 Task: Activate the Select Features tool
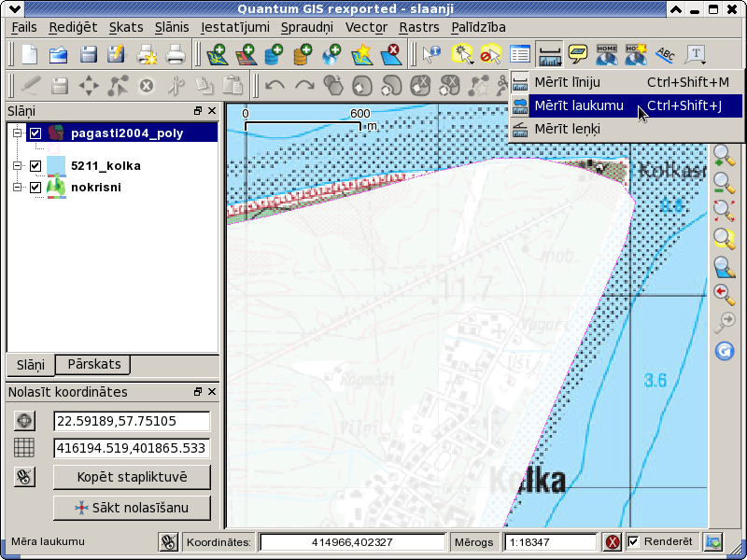coord(461,54)
